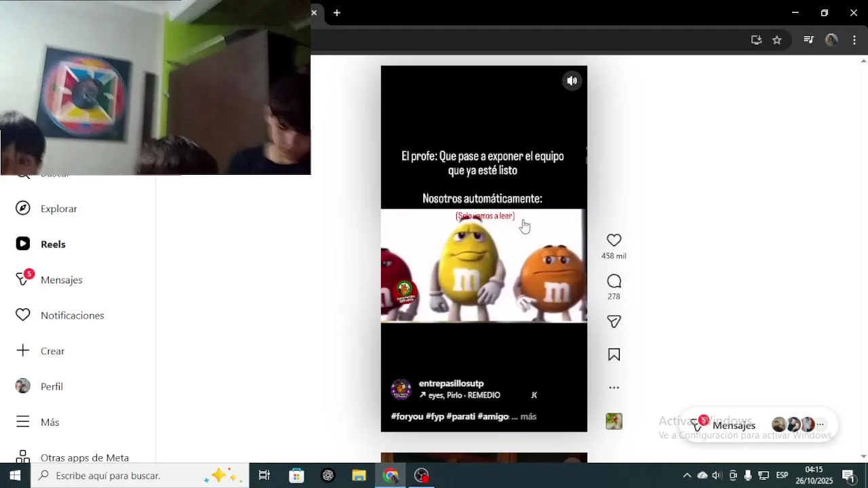
Task: Open the Chrome three-dot menu
Action: coord(854,40)
